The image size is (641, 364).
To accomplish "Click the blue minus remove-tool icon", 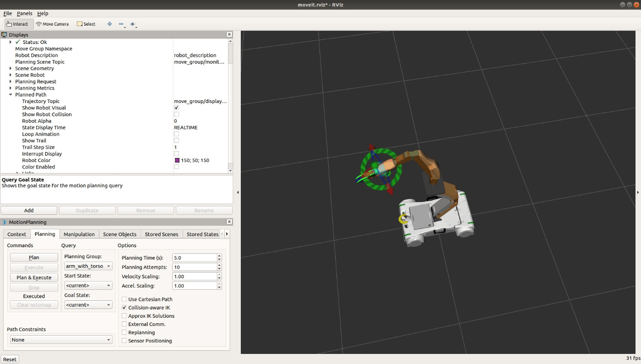I will [121, 24].
